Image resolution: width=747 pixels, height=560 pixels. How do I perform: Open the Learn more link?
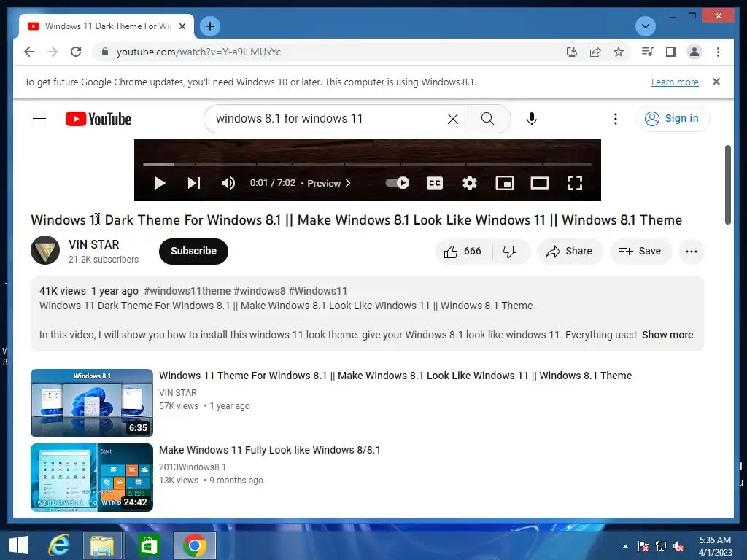(x=675, y=82)
